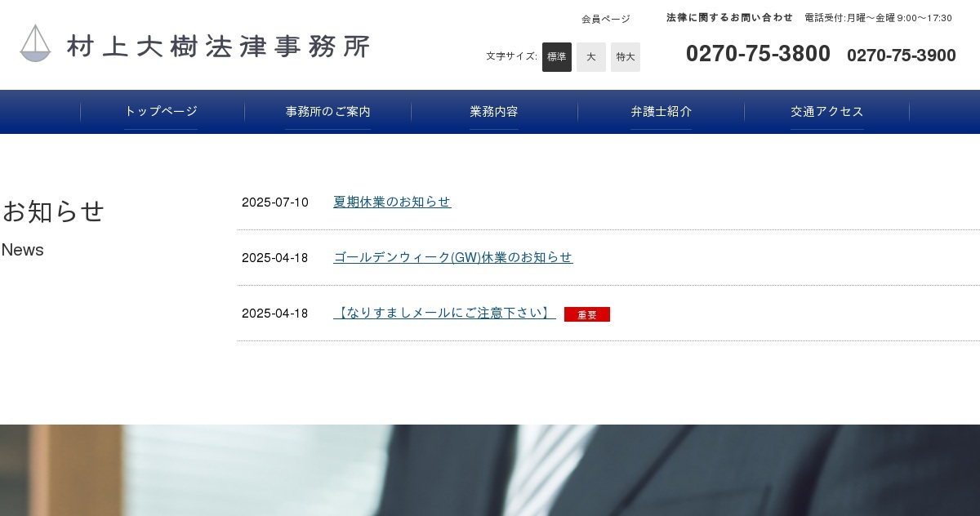Open the 会員ページ member page
The height and width of the screenshot is (516, 980).
click(x=604, y=18)
